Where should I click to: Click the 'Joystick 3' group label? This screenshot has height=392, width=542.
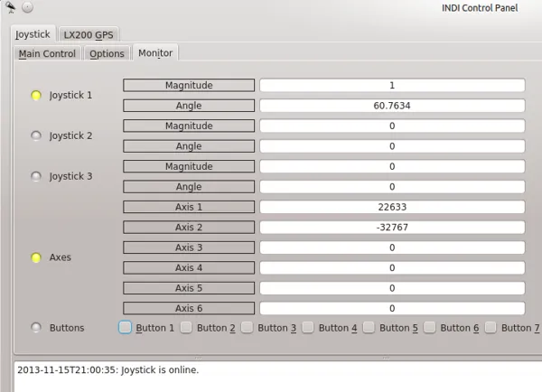[x=70, y=176]
